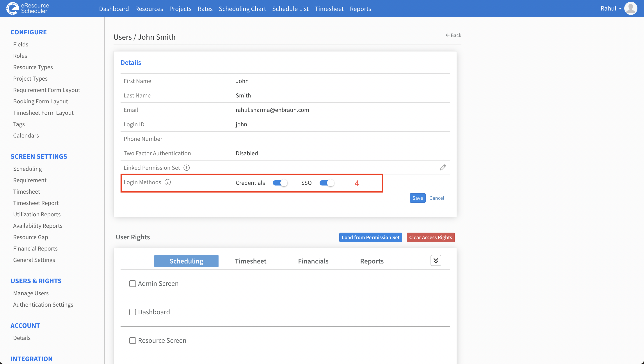Screen dimensions: 644x364
Task: Expand rights with the double-chevron icon
Action: 436,261
